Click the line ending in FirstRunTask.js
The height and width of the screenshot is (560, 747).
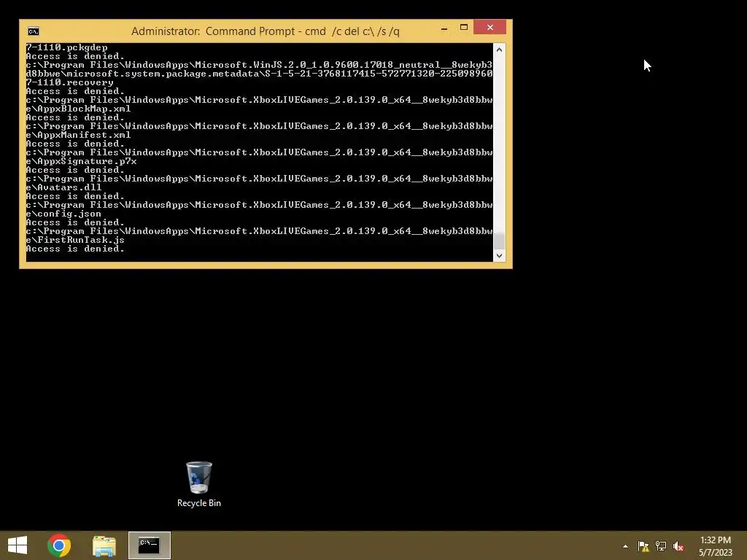click(75, 240)
